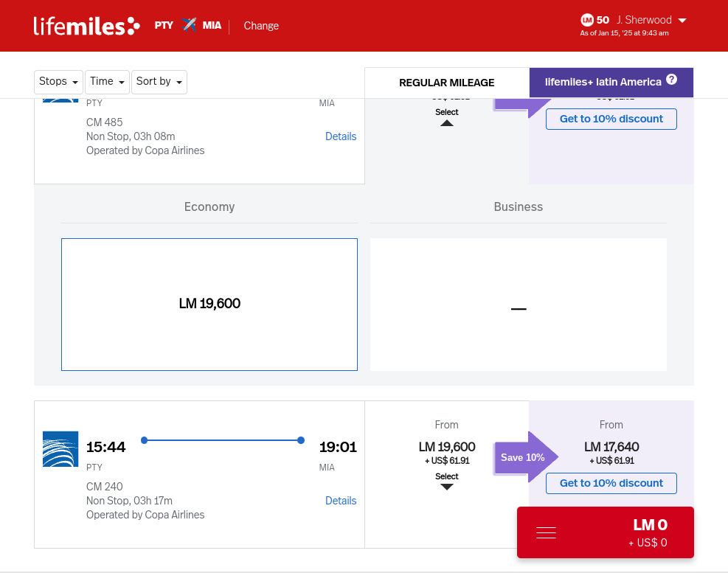Click Change to modify the route
728x573 pixels.
[261, 26]
